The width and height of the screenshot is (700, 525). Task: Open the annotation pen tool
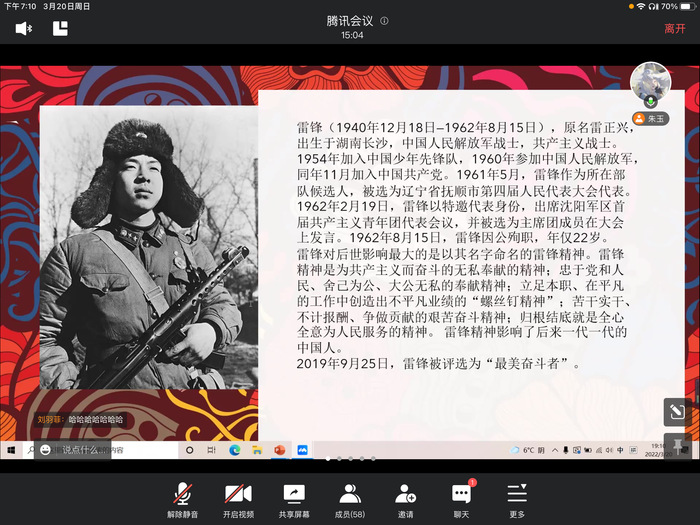coord(676,411)
